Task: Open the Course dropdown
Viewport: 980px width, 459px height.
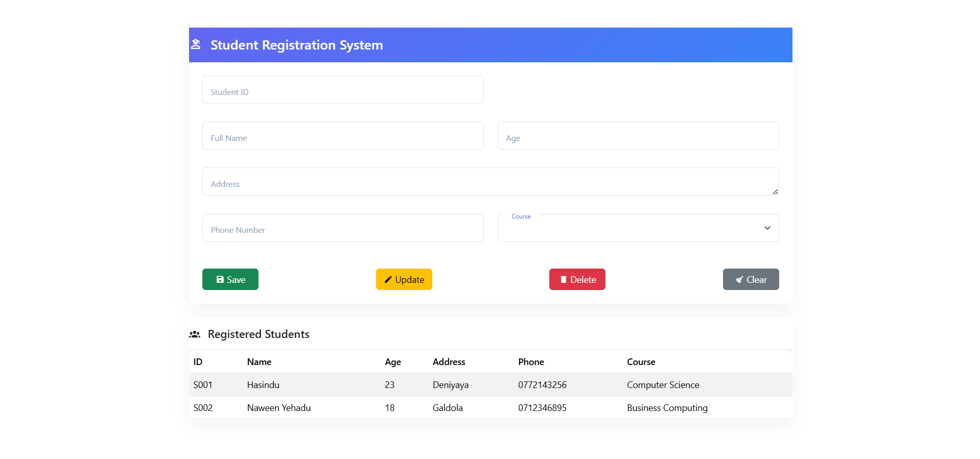Action: coord(628,228)
